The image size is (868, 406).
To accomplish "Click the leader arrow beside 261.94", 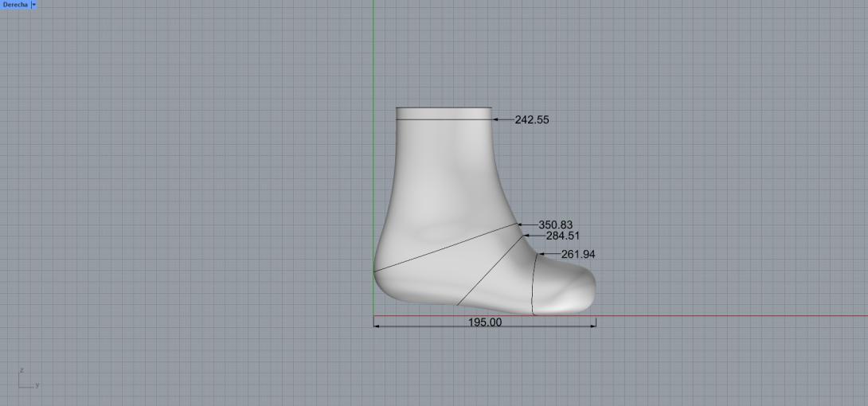I will (x=545, y=255).
